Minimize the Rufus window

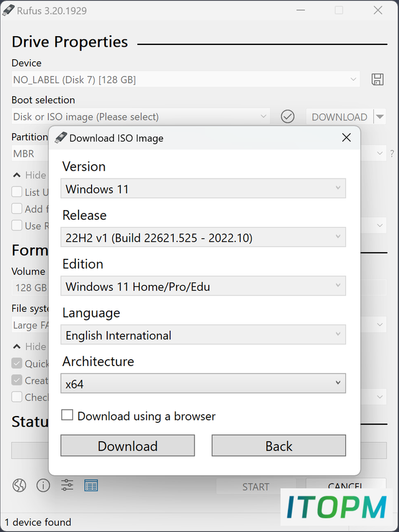300,10
